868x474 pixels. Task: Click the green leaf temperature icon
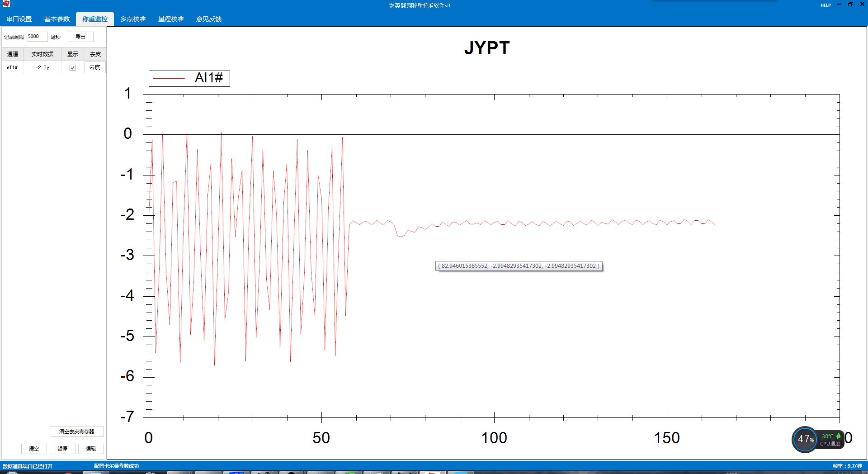click(838, 436)
